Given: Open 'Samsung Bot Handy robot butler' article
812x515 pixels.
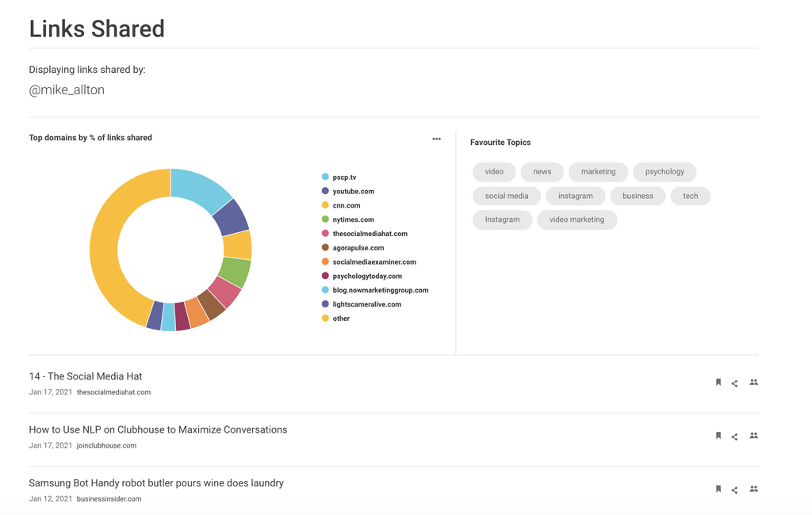Looking at the screenshot, I should point(156,483).
